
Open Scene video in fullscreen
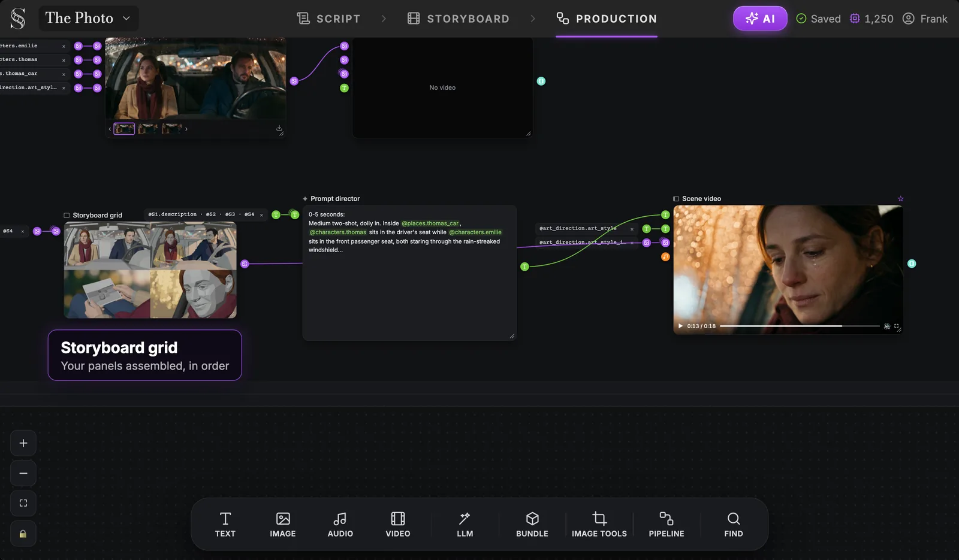pos(897,326)
